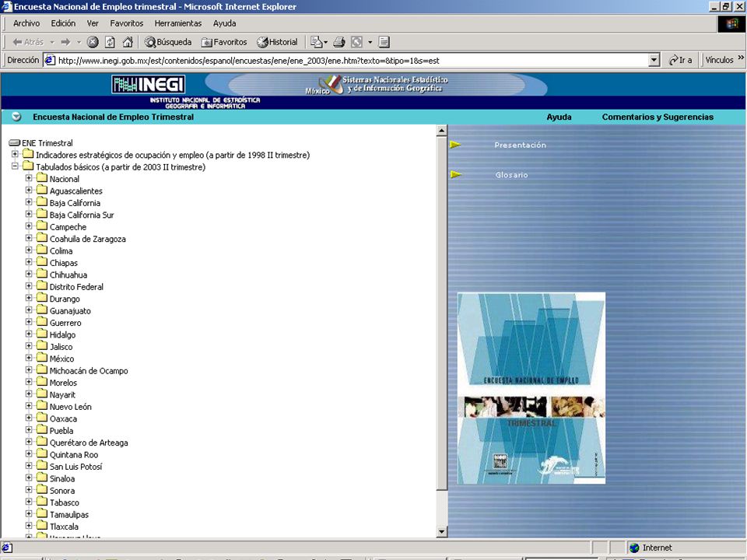Click the Ir a button
This screenshot has height=560, width=747.
click(x=680, y=60)
